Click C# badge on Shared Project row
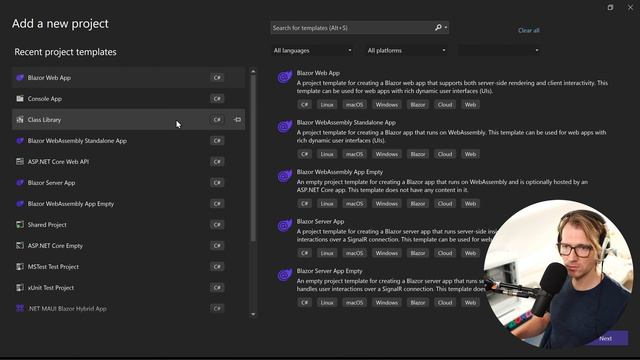640x360 pixels. point(217,224)
